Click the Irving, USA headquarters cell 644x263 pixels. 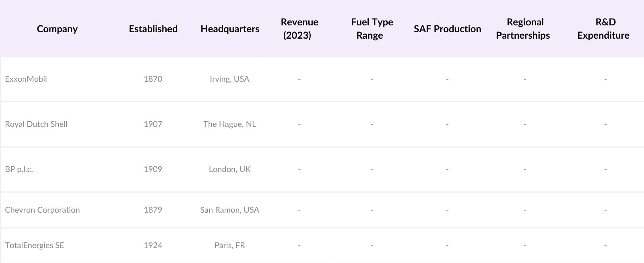point(229,79)
